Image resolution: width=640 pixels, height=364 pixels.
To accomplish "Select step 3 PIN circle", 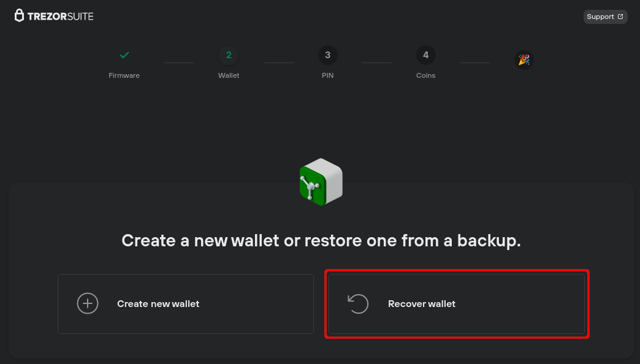I will [328, 55].
